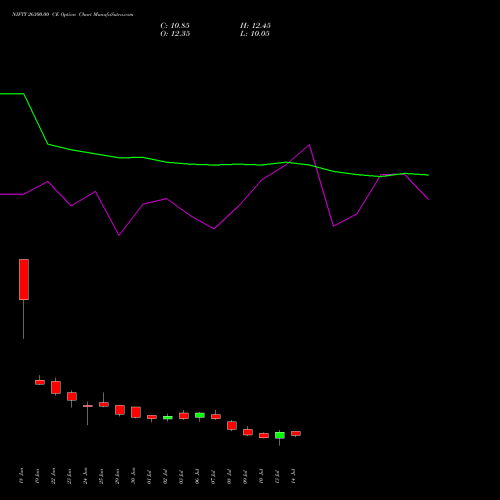Click the 09 Jul date label
Image resolution: width=500 pixels, height=500 pixels.
coord(245,477)
